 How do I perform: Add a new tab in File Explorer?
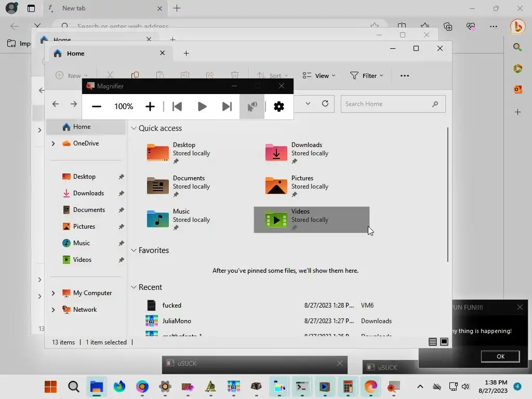click(x=187, y=54)
